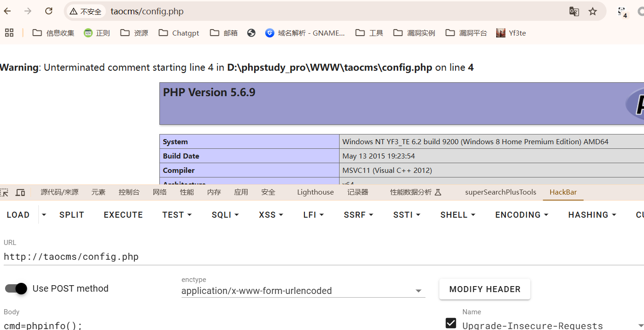Expand the LOAD dropdown arrow
Screen dimensions: 644x330
[44, 215]
